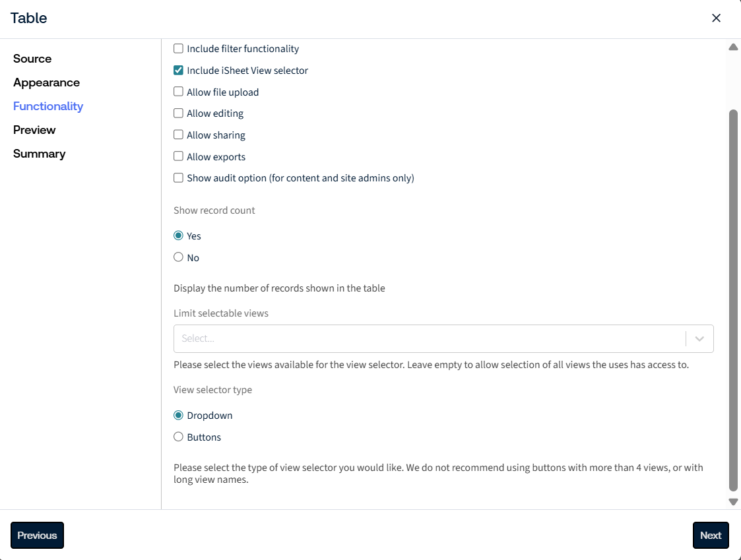This screenshot has width=741, height=560.
Task: Close the Table dialog with X icon
Action: (716, 18)
